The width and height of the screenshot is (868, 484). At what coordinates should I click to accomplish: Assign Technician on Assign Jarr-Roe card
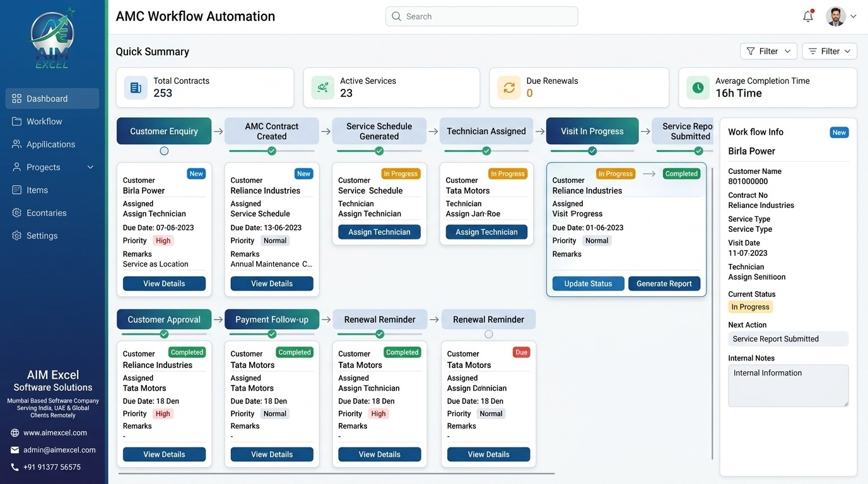[x=486, y=232]
